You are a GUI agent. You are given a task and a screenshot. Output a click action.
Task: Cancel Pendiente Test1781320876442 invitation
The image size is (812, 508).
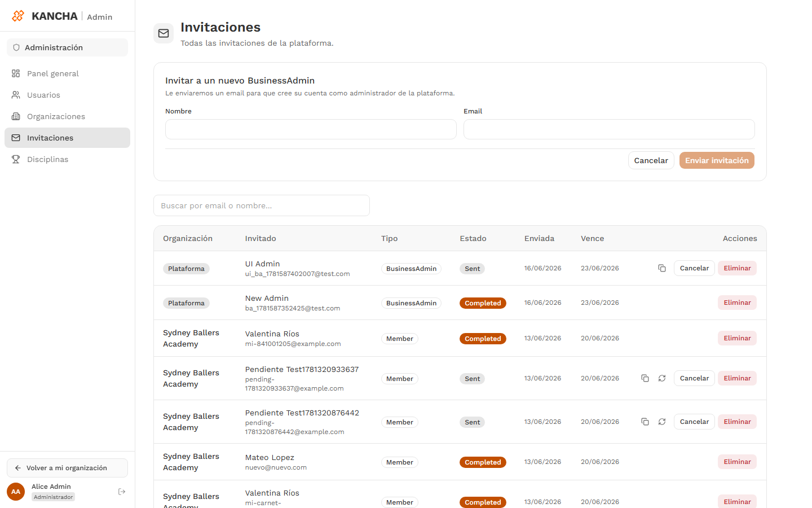pyautogui.click(x=694, y=422)
